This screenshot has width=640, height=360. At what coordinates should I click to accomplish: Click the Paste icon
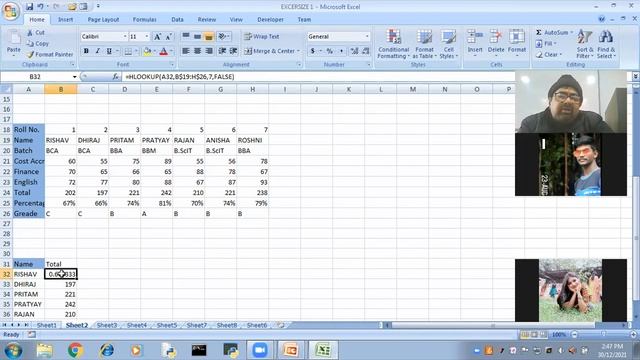click(x=14, y=39)
